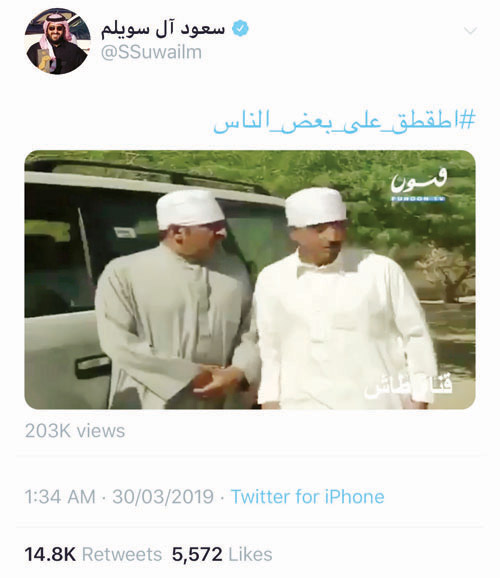Click the blue verified badge icon
The image size is (500, 578).
point(240,29)
